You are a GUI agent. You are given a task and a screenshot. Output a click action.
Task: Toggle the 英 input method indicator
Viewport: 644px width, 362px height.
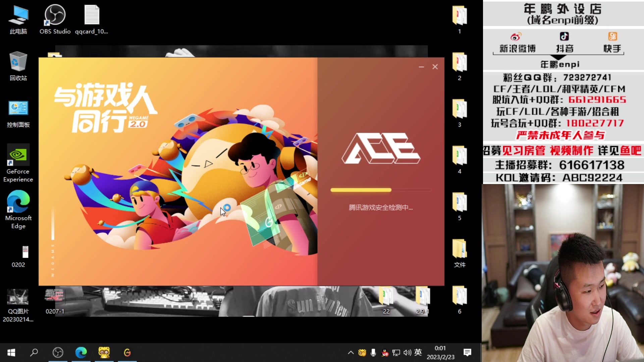(418, 352)
